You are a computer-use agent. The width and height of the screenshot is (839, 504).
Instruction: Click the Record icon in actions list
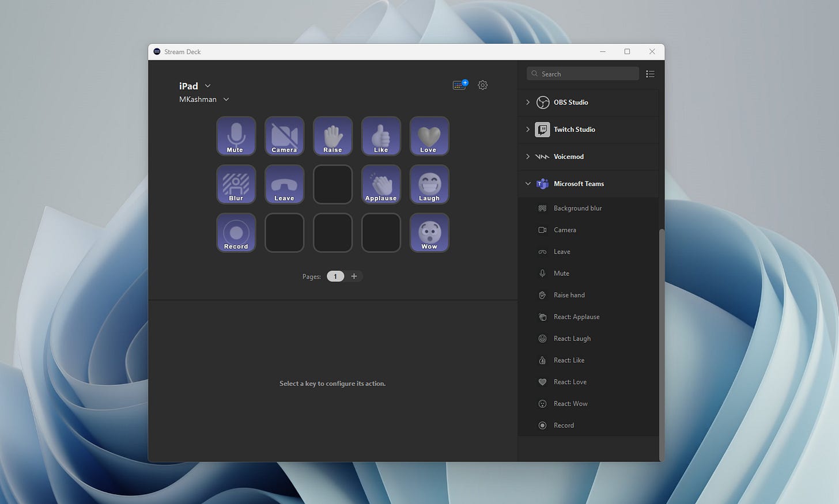pos(542,426)
